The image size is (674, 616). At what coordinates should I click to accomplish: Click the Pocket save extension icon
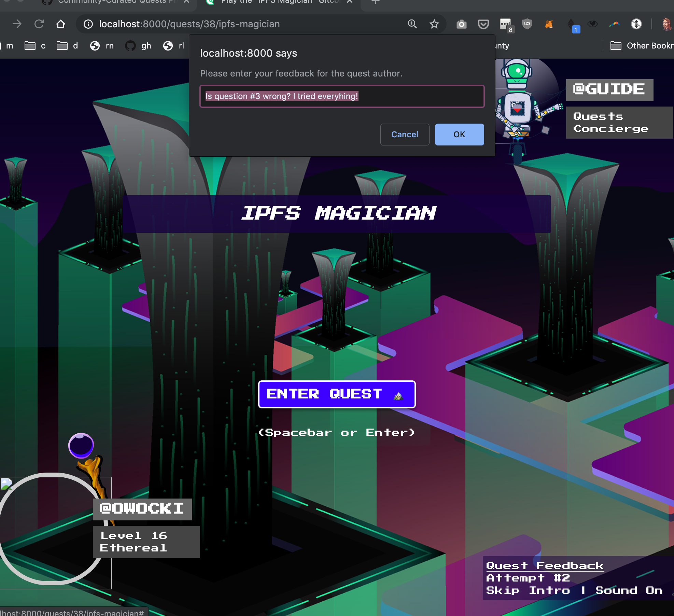483,24
